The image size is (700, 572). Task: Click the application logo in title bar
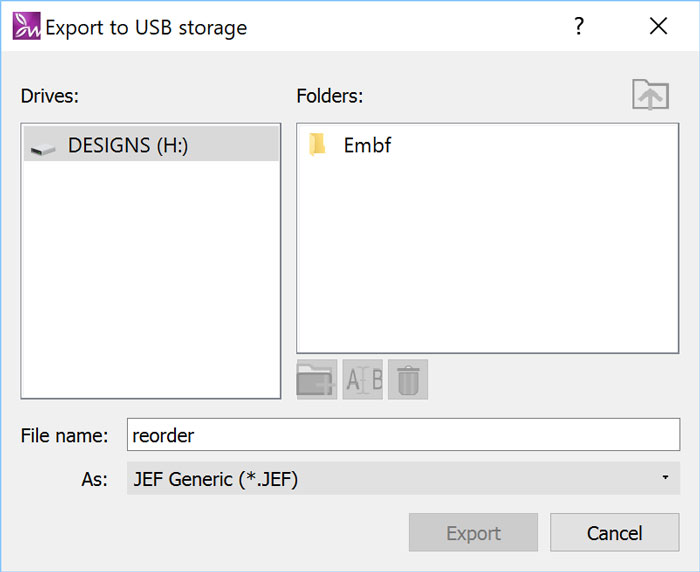[x=26, y=27]
